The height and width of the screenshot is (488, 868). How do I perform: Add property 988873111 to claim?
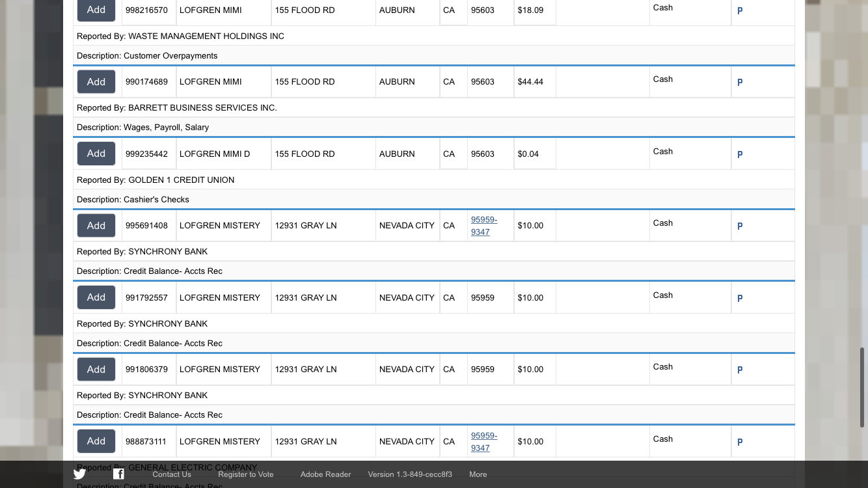(96, 441)
